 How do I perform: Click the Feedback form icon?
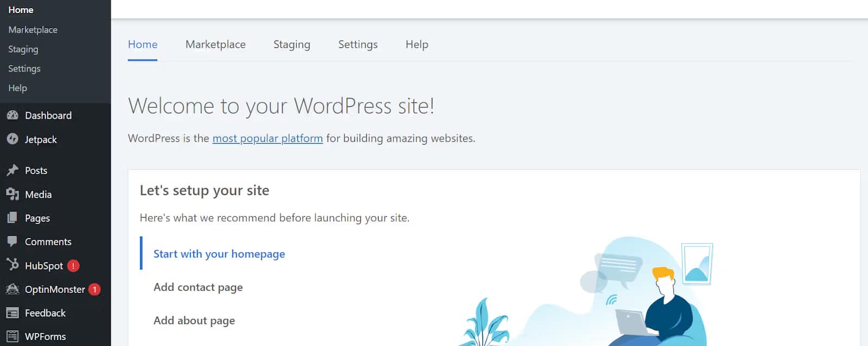pos(12,313)
